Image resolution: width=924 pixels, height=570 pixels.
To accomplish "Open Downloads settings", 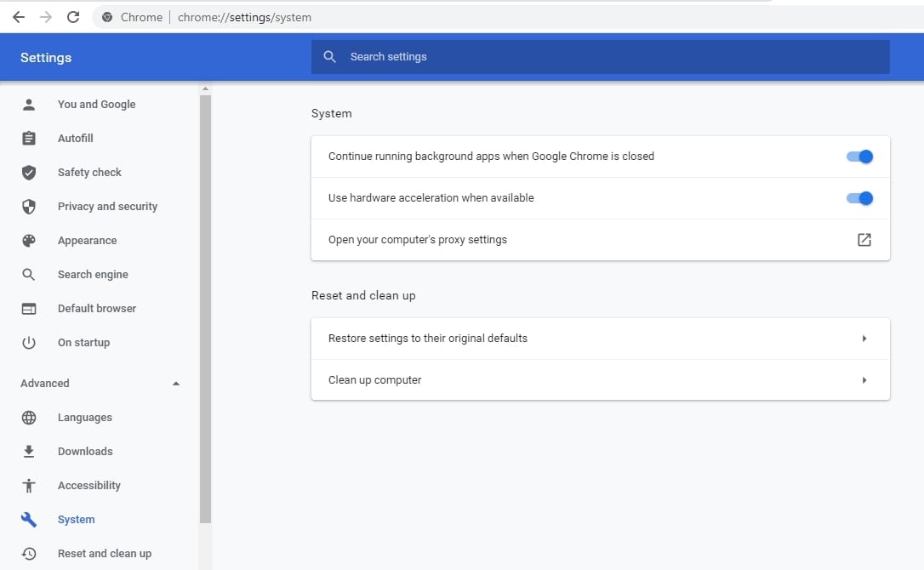I will click(85, 452).
